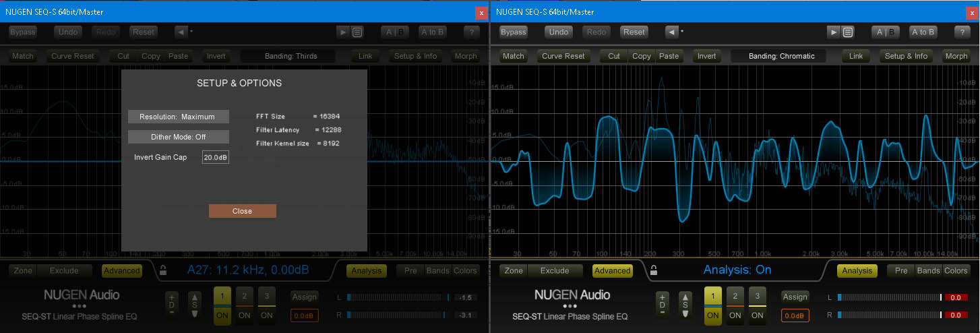980x333 pixels.
Task: Click A to B in right window
Action: coord(923,32)
